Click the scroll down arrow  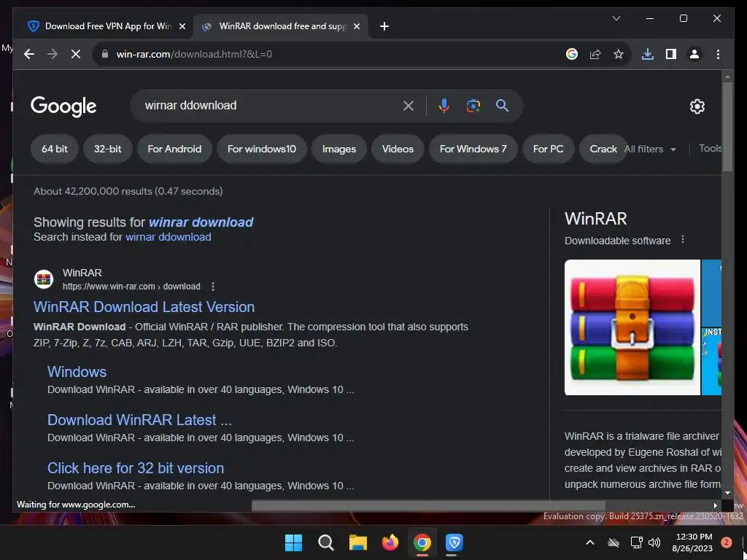point(727,494)
